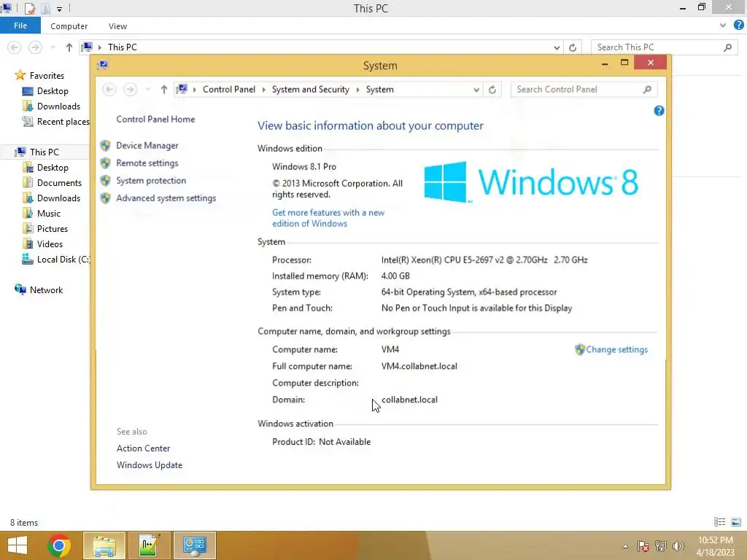
Task: Click Back arrow in This PC window
Action: click(15, 47)
